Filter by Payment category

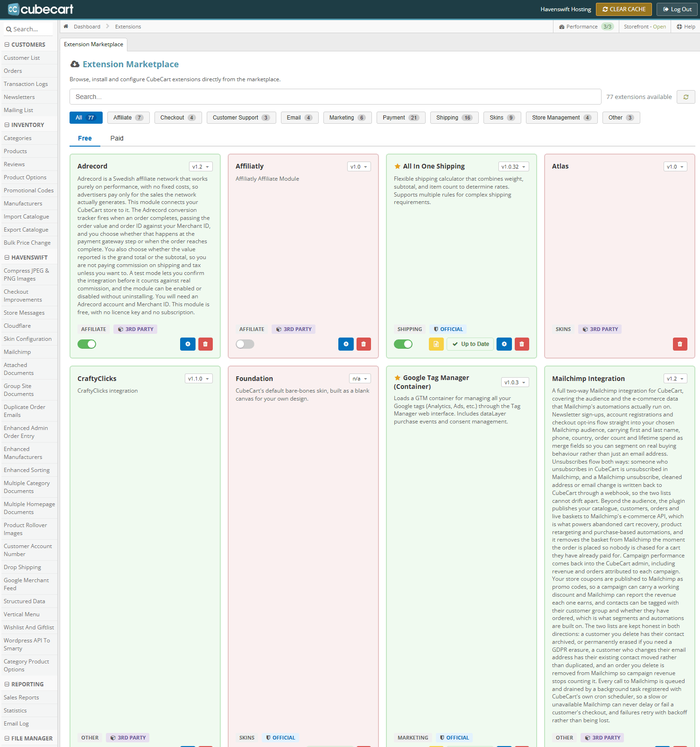click(401, 118)
